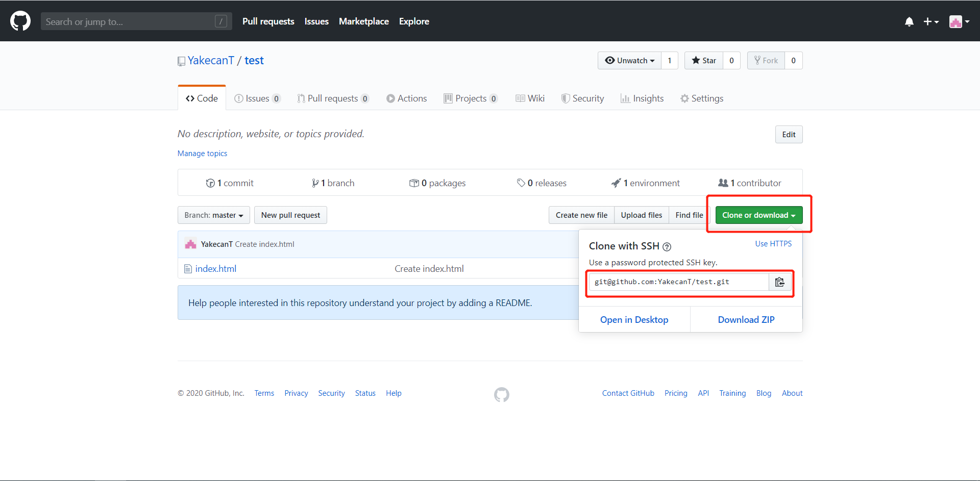This screenshot has height=481, width=980.
Task: Open Marketplace in top navigation
Action: tap(364, 21)
